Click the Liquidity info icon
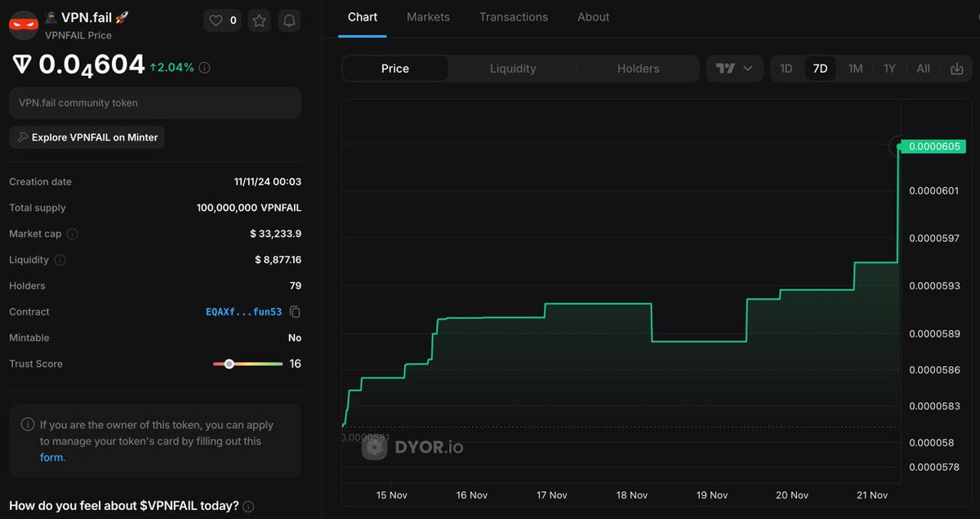The image size is (980, 519). [x=60, y=260]
